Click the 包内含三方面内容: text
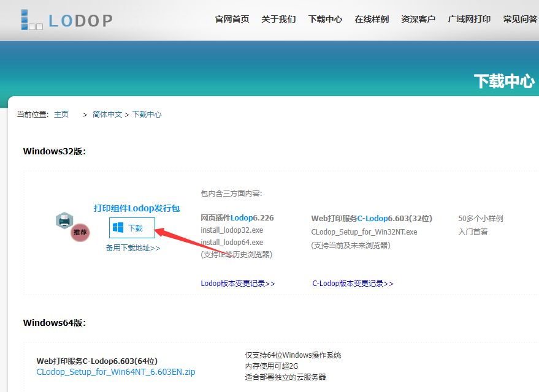Image resolution: width=539 pixels, height=392 pixels. point(231,194)
